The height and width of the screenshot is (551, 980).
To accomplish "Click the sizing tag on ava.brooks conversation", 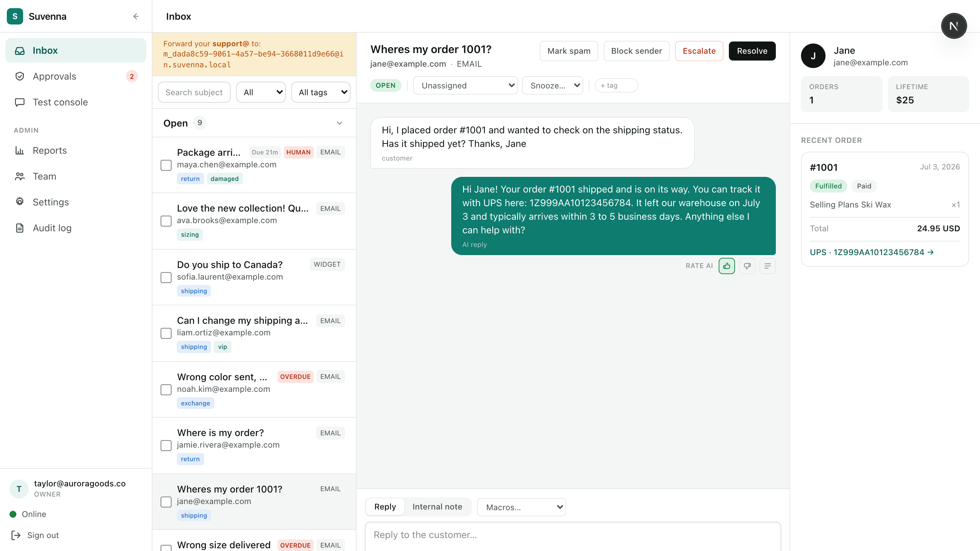I will (x=190, y=235).
